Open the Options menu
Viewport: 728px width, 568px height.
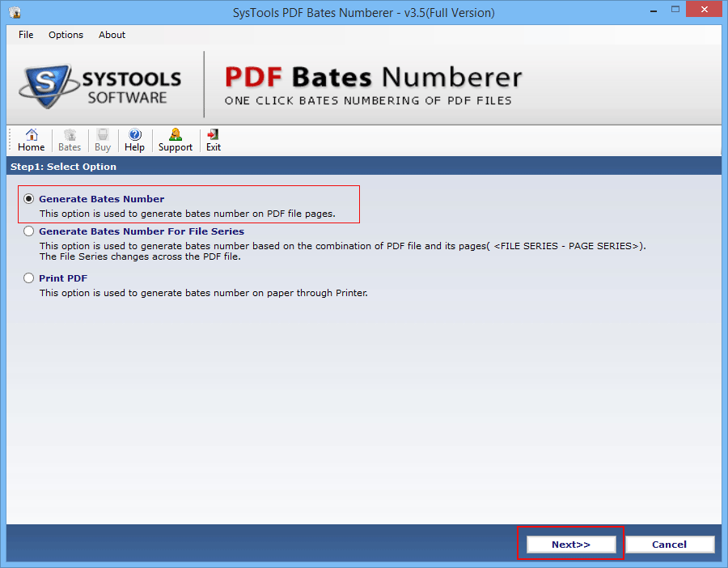66,35
